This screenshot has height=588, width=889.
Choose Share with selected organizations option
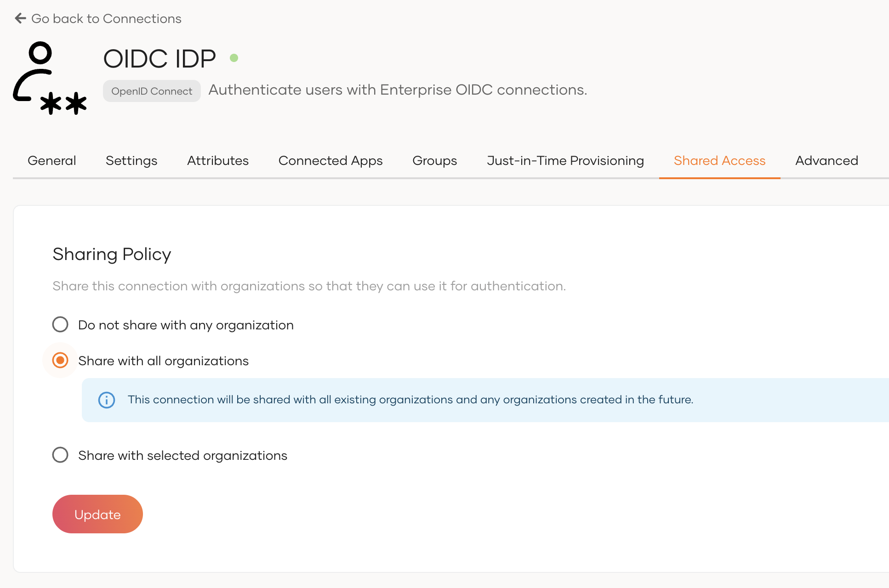(60, 455)
